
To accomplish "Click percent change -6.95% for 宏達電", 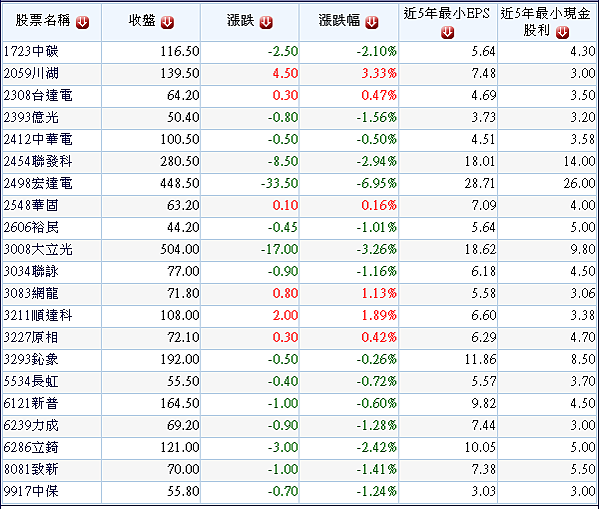I will (x=377, y=183).
